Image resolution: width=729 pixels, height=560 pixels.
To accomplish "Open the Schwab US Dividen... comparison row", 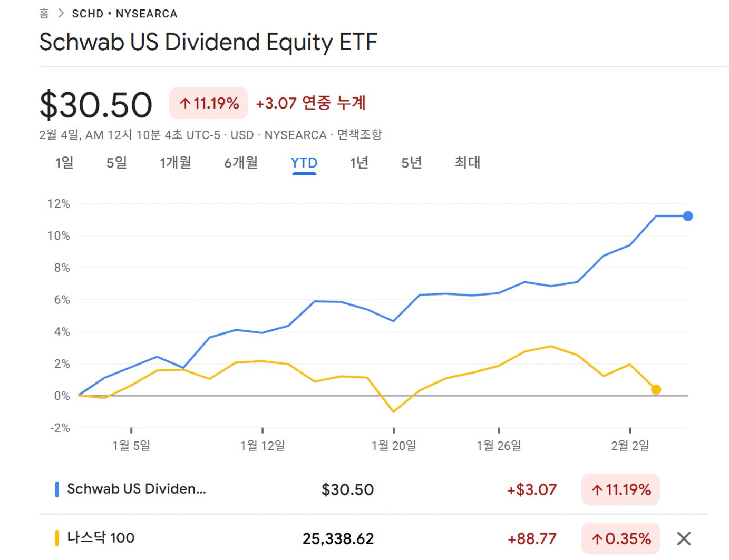I will click(137, 489).
